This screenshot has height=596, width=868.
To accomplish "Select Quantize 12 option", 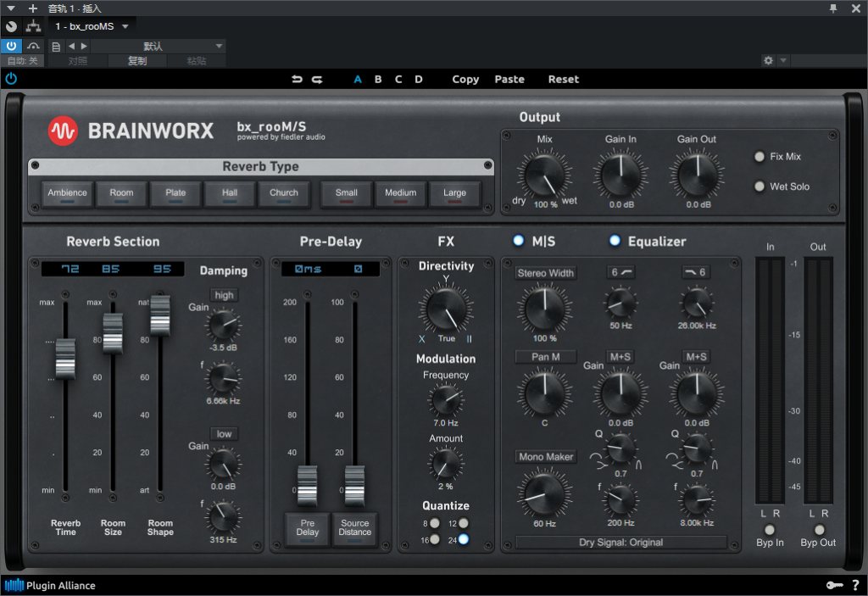I will pyautogui.click(x=464, y=523).
